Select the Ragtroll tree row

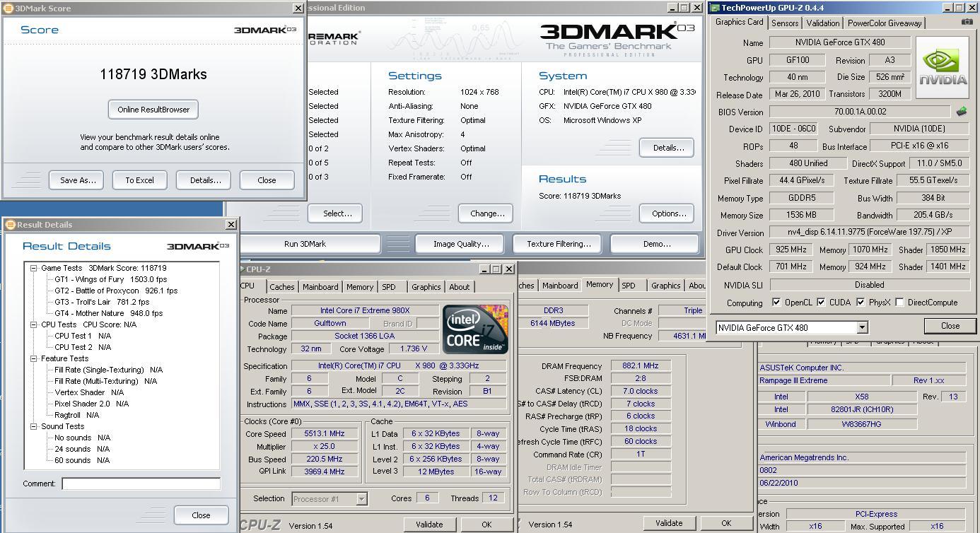coord(76,415)
